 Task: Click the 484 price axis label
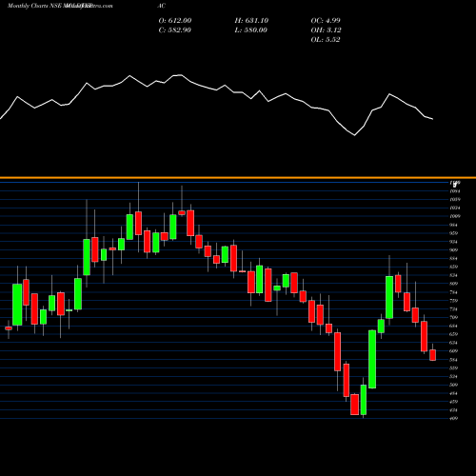coord(454,393)
